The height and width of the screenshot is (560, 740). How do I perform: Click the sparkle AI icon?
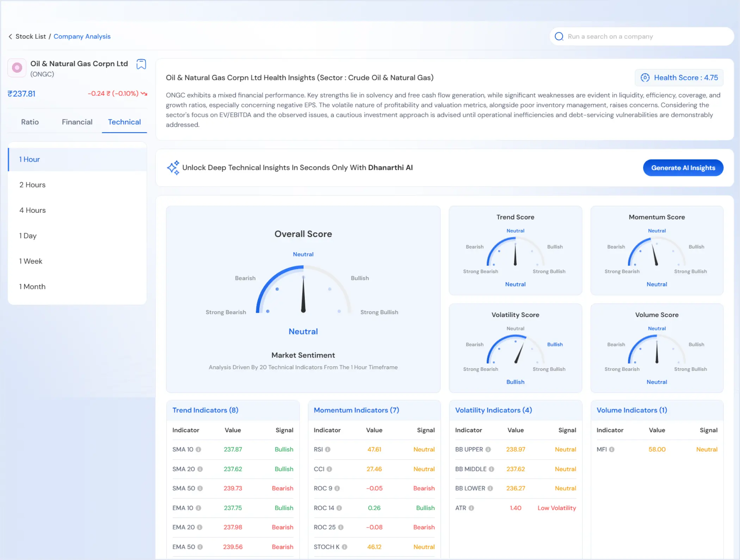coord(173,168)
